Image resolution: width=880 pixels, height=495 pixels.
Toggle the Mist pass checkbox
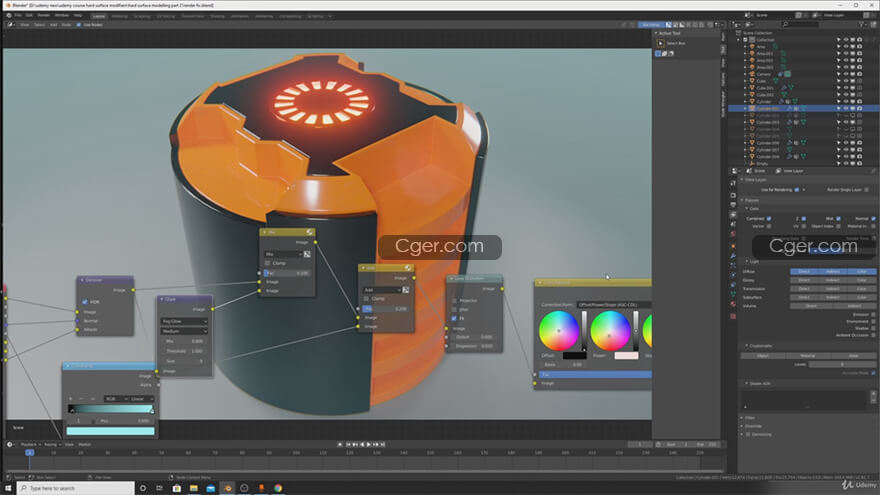point(838,218)
